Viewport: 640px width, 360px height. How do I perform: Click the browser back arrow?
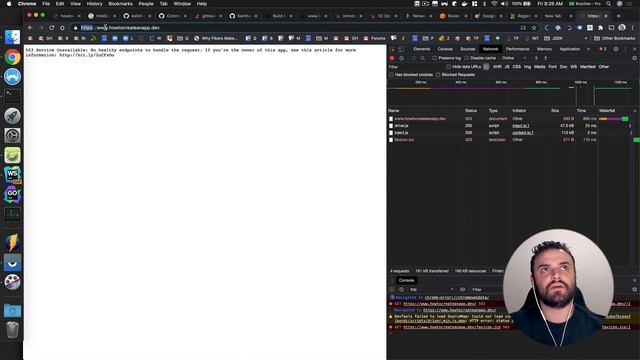30,28
